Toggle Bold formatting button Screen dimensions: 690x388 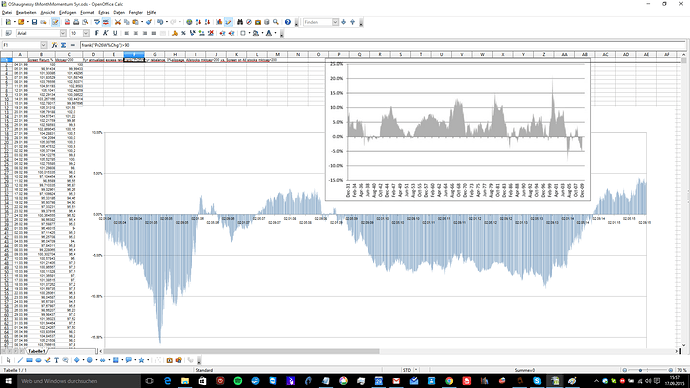pyautogui.click(x=96, y=33)
